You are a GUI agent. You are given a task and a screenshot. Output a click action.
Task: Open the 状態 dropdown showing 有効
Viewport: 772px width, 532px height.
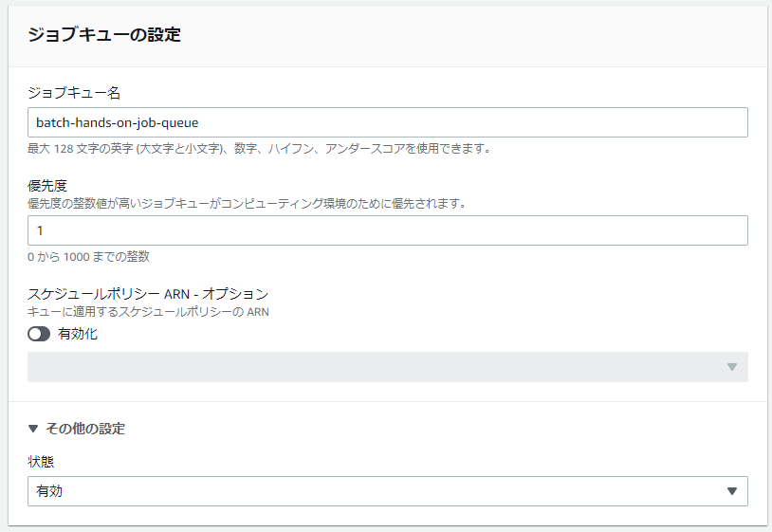(x=388, y=491)
